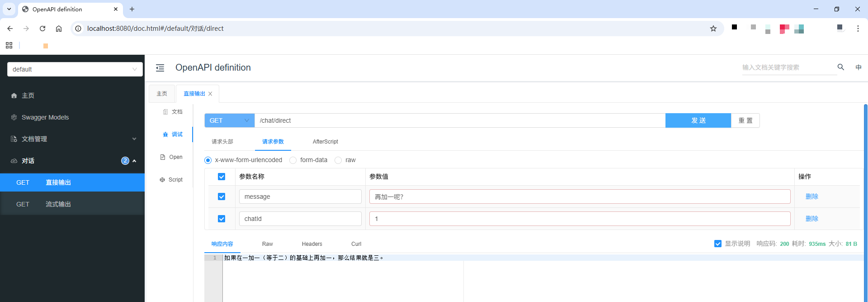Delete the chatId parameter row

pos(812,219)
